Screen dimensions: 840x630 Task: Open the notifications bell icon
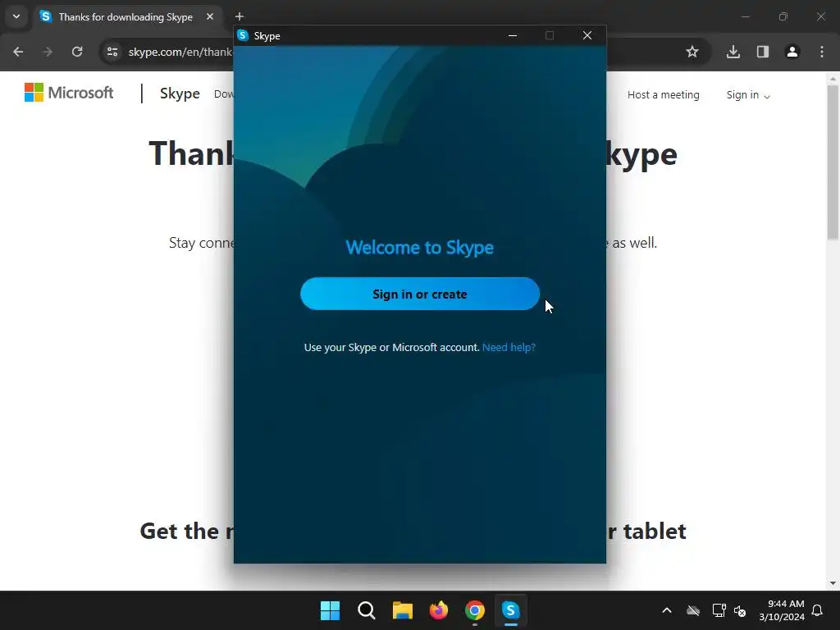(818, 610)
